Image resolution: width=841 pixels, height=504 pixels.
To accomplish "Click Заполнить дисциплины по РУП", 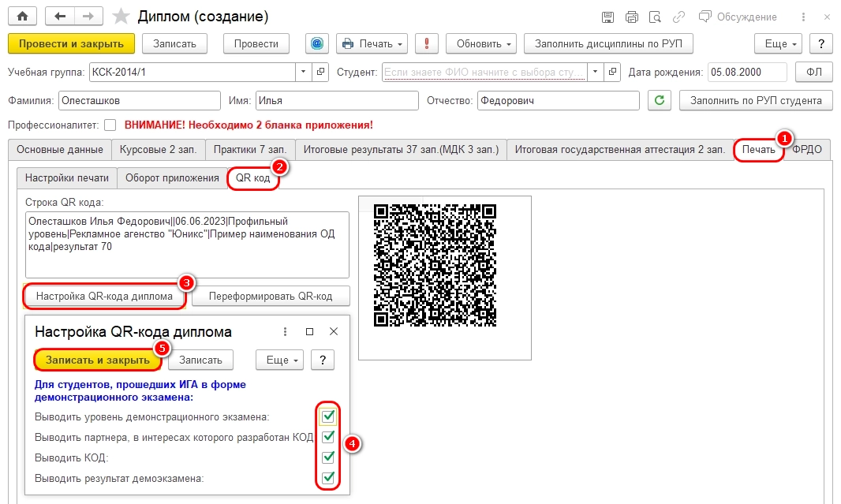I will click(608, 43).
